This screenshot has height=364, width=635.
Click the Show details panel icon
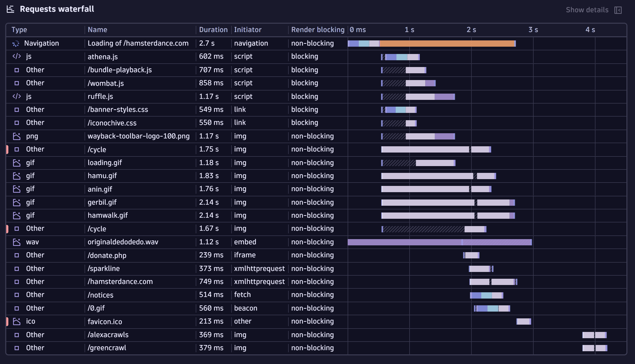coord(618,10)
